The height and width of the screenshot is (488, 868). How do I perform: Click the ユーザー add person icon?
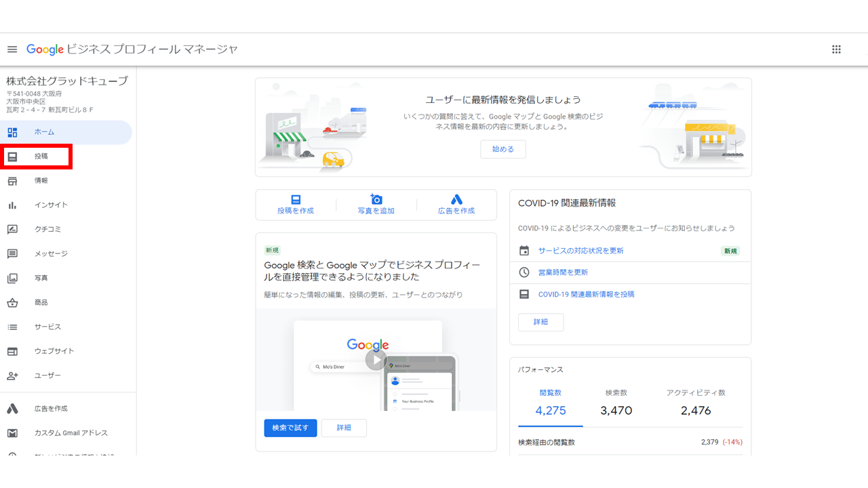point(12,376)
